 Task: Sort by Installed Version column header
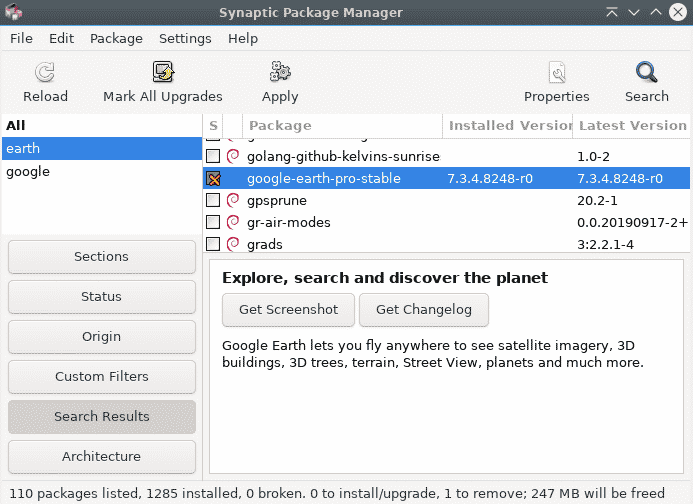tap(507, 126)
